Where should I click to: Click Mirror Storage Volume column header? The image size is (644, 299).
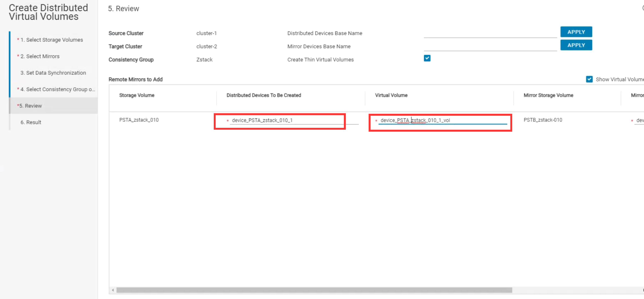tap(548, 95)
